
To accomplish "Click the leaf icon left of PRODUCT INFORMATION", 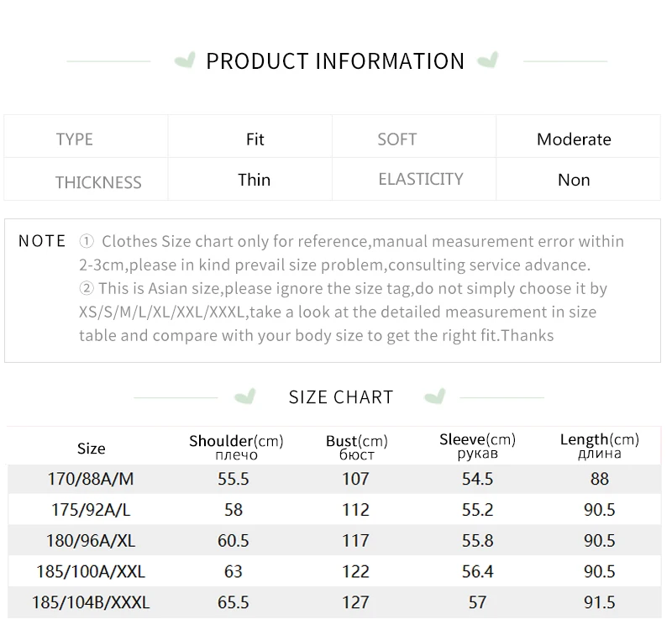I will click(x=185, y=60).
